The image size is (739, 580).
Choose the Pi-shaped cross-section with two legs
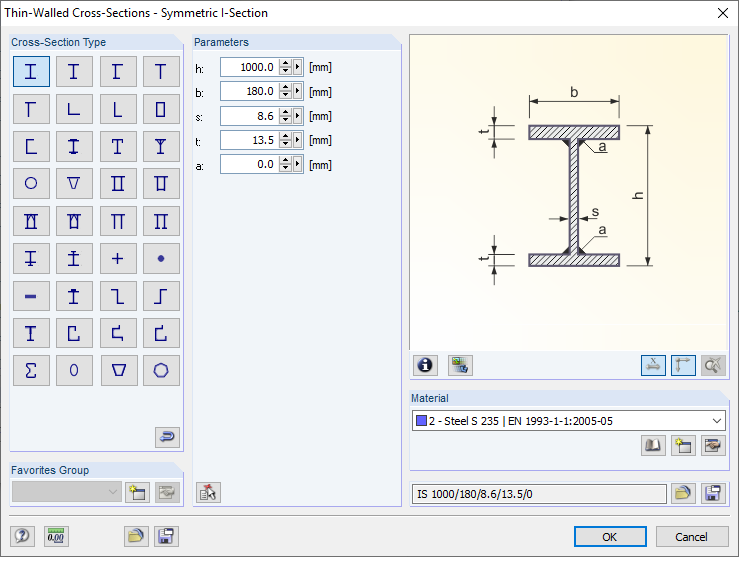118,221
